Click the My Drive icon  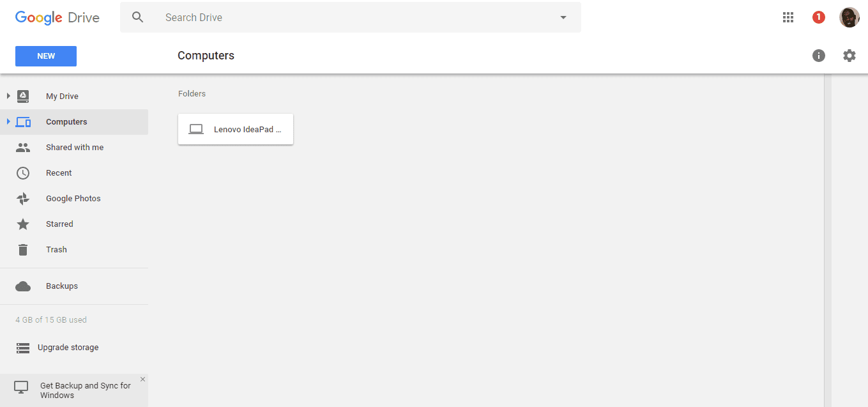[23, 96]
